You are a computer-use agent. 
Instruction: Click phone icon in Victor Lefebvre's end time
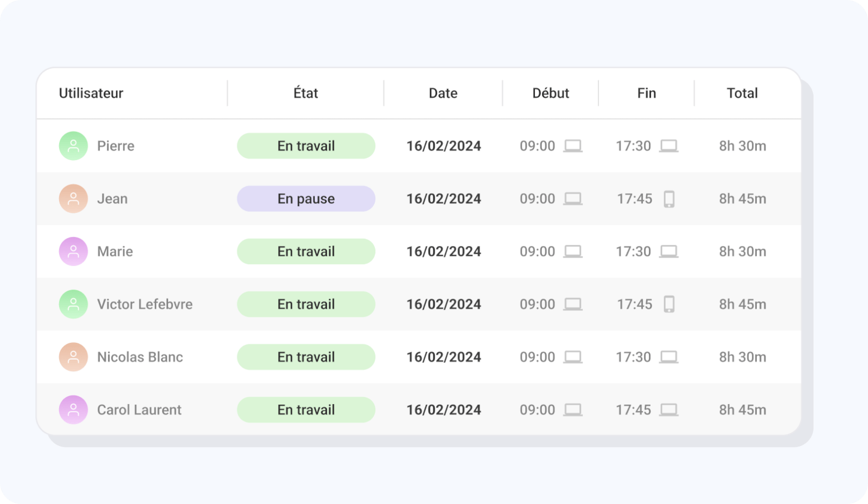pos(669,304)
